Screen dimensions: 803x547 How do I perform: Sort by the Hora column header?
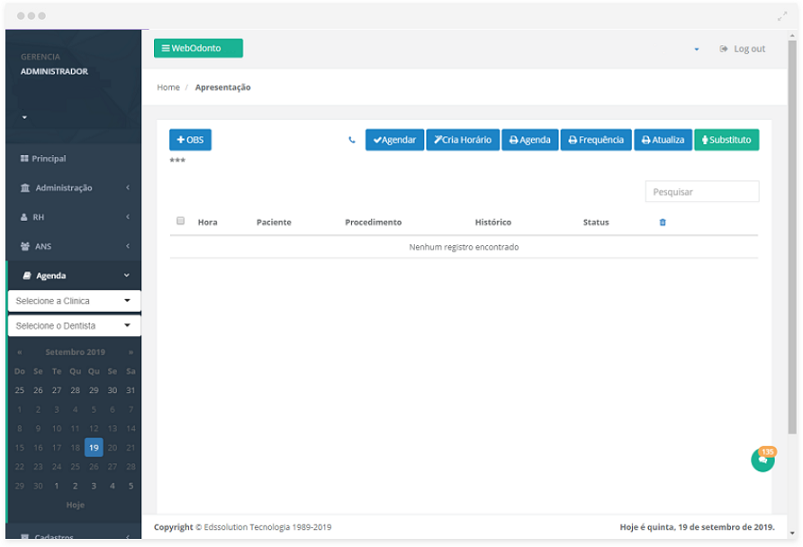[x=207, y=222]
